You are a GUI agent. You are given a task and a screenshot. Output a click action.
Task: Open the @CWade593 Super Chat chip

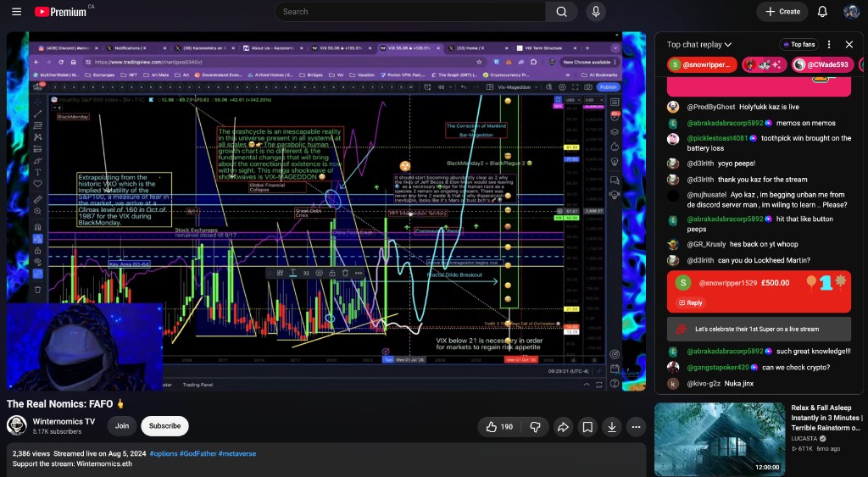click(x=822, y=64)
